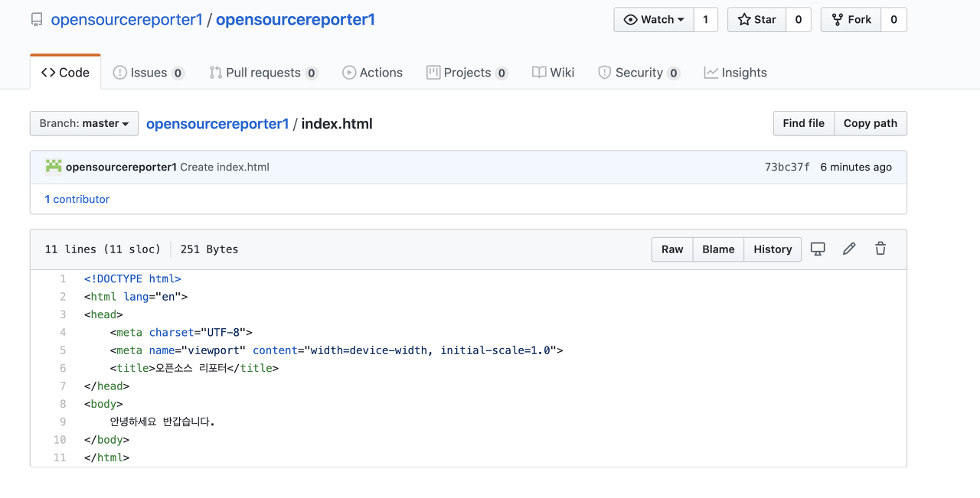Open the Watch dropdown menu
The image size is (980, 498).
(654, 20)
